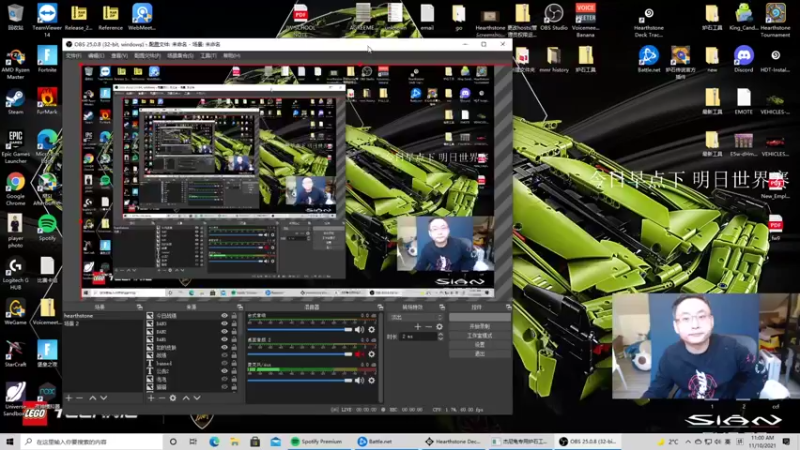
Task: Open the scene transition type dropdown
Action: point(416,317)
